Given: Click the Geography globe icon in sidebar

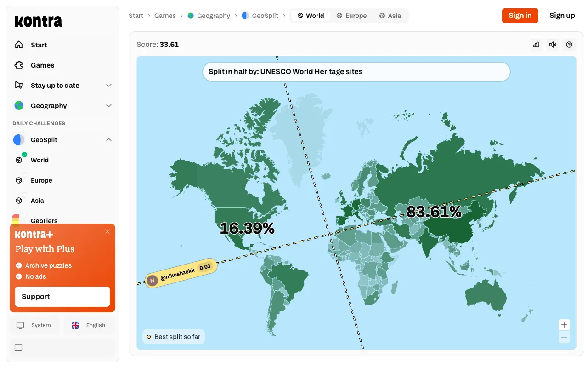Looking at the screenshot, I should coord(19,106).
